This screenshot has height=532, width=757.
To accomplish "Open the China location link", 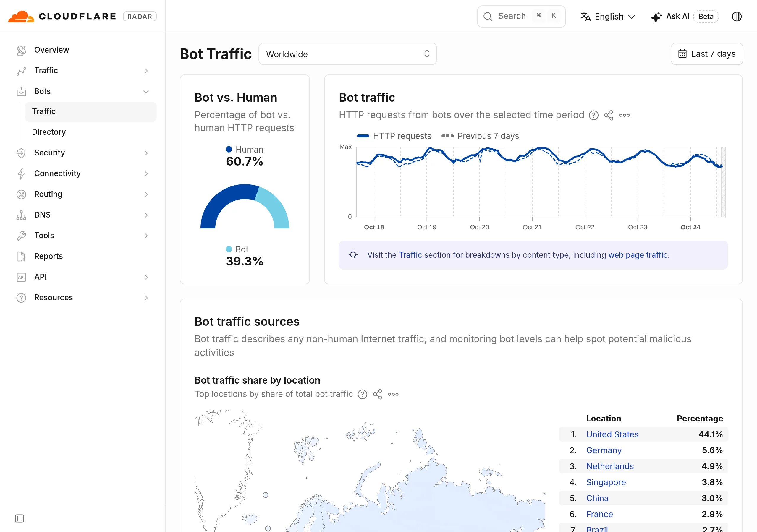I will [597, 498].
